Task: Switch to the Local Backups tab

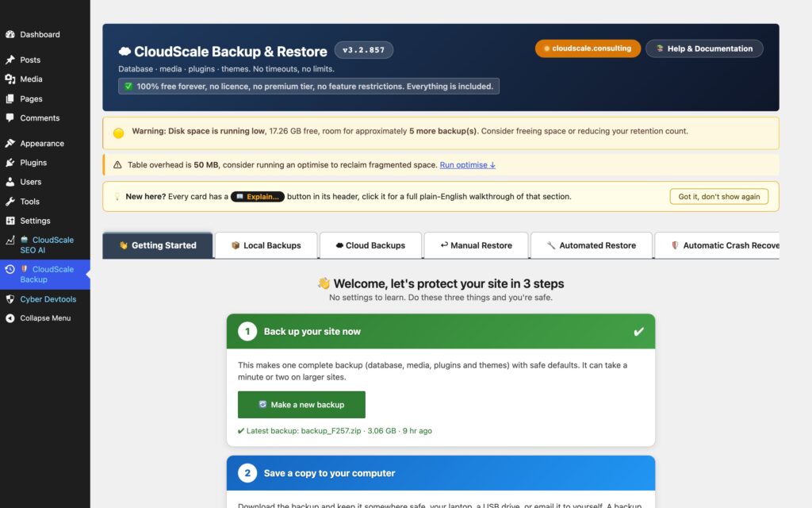Action: tap(266, 245)
